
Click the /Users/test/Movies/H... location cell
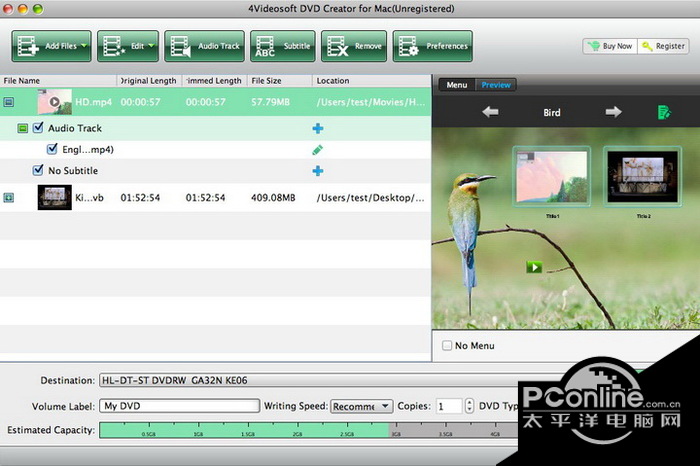tap(371, 102)
